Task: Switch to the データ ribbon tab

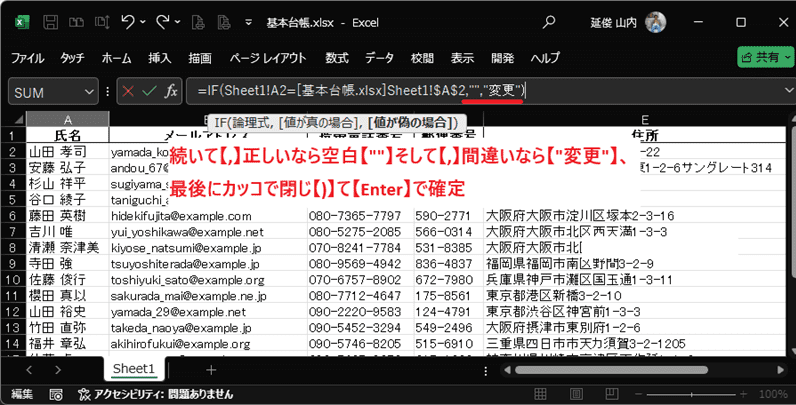Action: pyautogui.click(x=379, y=57)
